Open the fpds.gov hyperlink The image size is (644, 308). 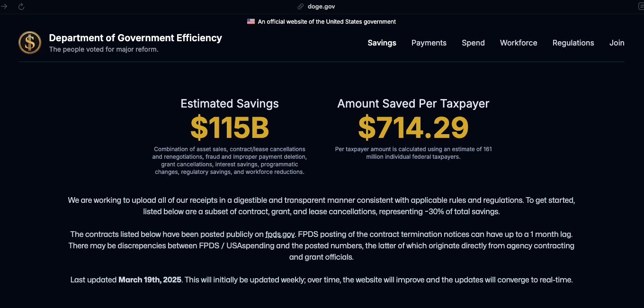[x=279, y=234]
